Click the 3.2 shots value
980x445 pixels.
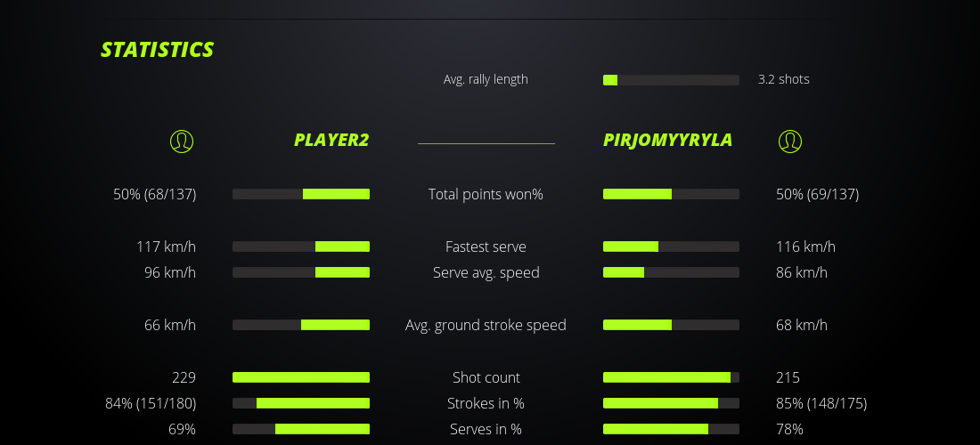pyautogui.click(x=783, y=79)
